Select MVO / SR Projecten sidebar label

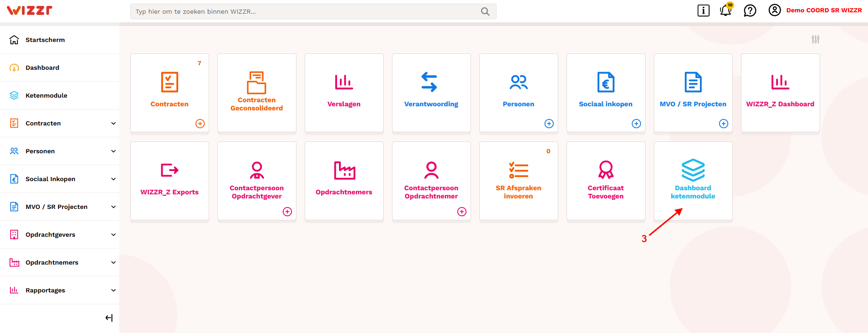(57, 207)
